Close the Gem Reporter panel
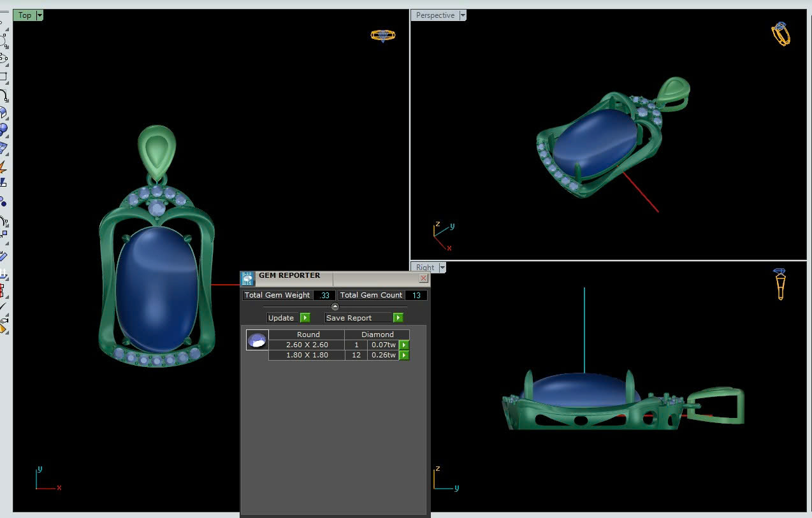This screenshot has height=518, width=812. (x=423, y=278)
